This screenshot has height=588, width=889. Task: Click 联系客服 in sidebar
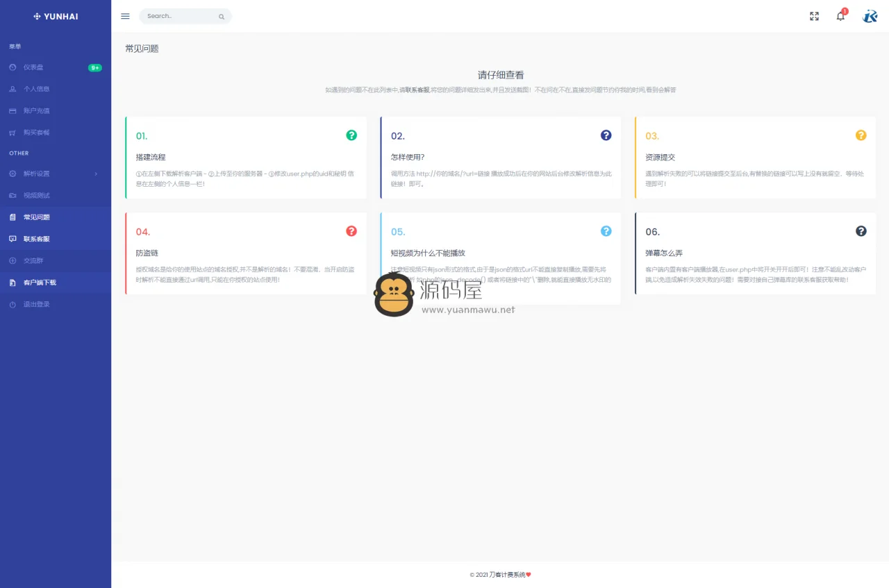pos(36,239)
